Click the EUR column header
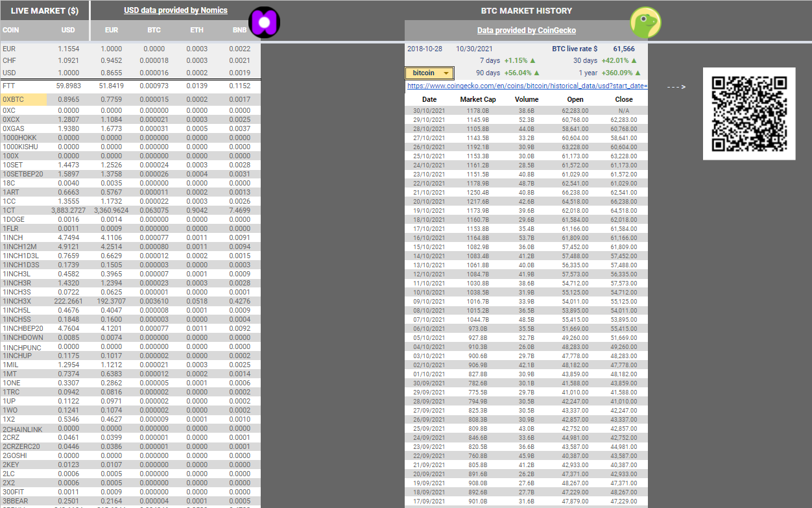 pyautogui.click(x=112, y=30)
